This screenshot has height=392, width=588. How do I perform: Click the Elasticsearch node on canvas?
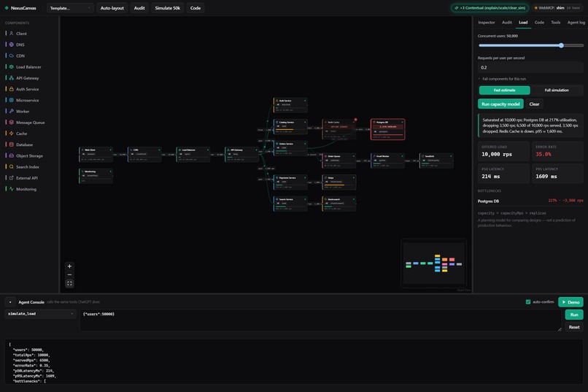click(339, 204)
